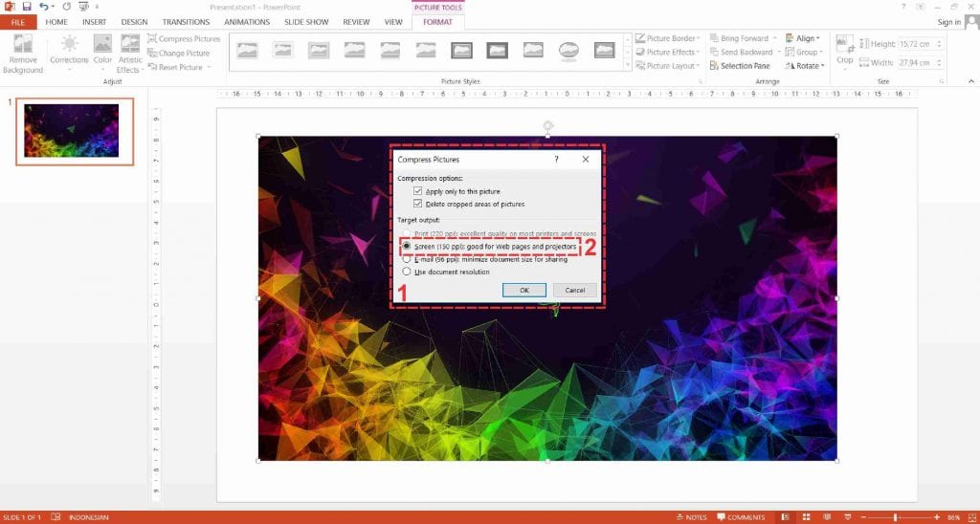This screenshot has height=524, width=980.
Task: Open the Corrections tool
Action: 69,46
